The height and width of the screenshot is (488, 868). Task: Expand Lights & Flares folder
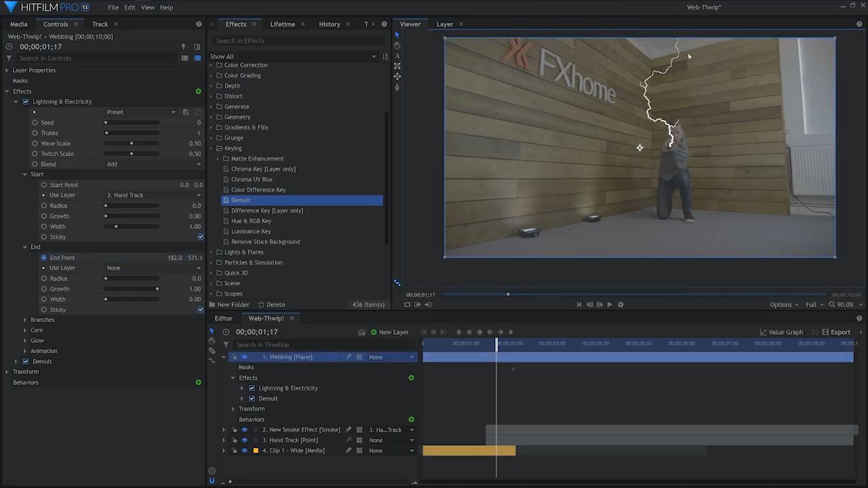click(211, 252)
